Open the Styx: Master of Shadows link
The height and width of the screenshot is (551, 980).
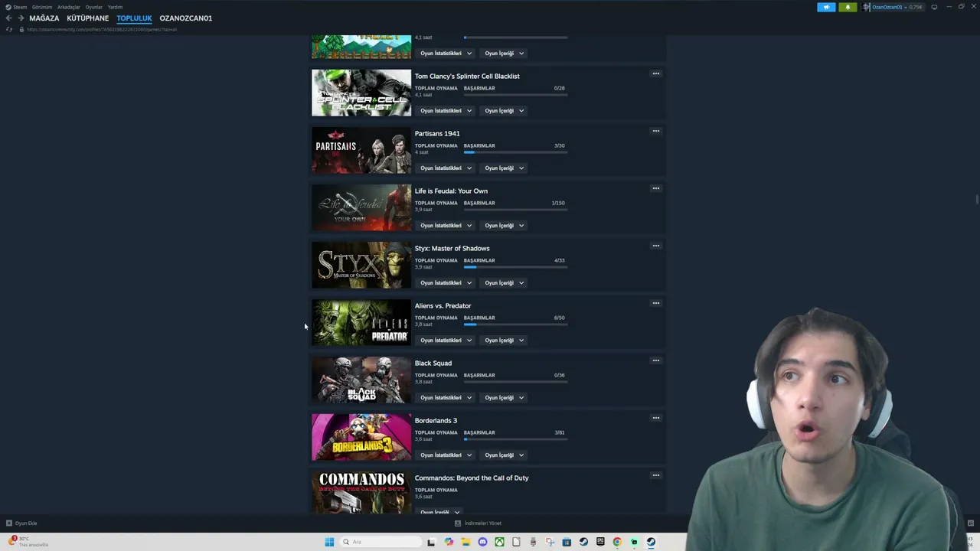tap(452, 248)
